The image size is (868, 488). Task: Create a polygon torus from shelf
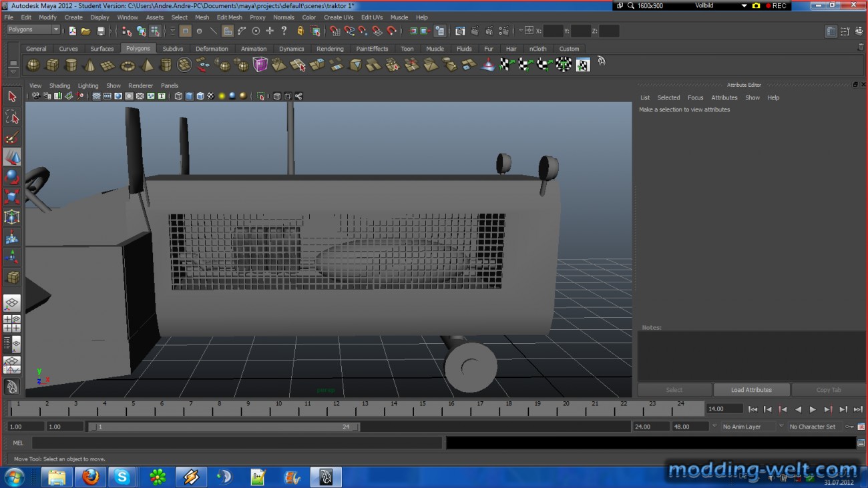click(127, 65)
